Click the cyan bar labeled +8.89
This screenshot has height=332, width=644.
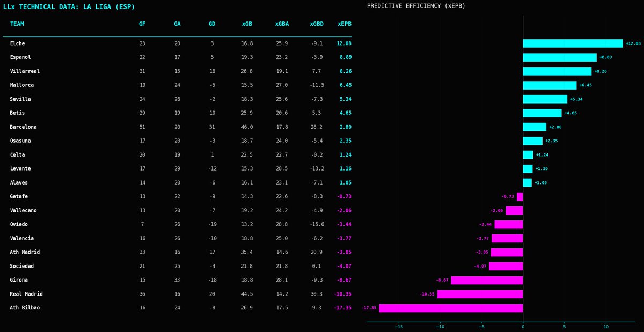(560, 57)
